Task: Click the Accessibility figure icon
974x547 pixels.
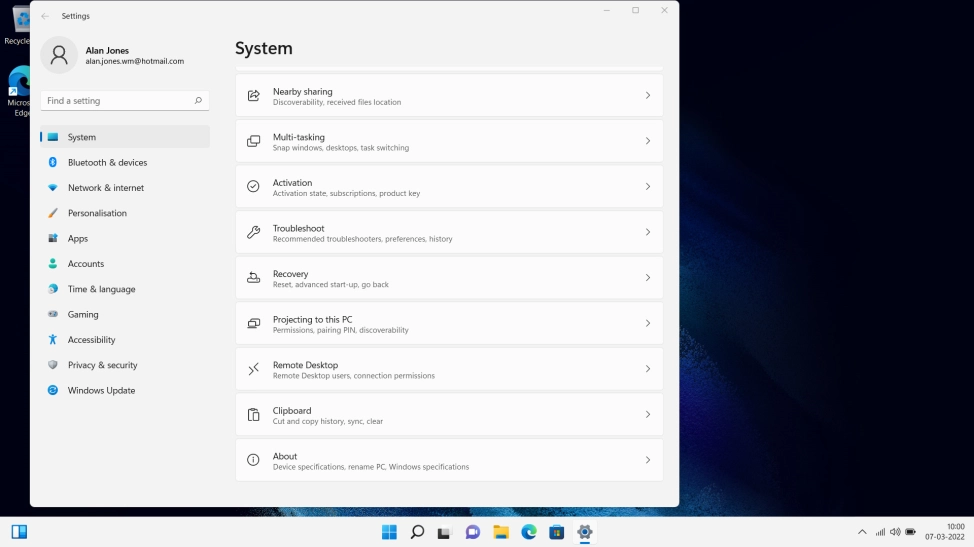Action: coord(53,340)
